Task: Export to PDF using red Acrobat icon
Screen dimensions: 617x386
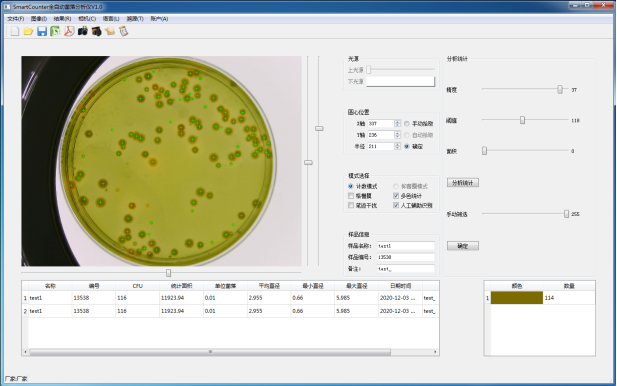Action: coord(69,31)
